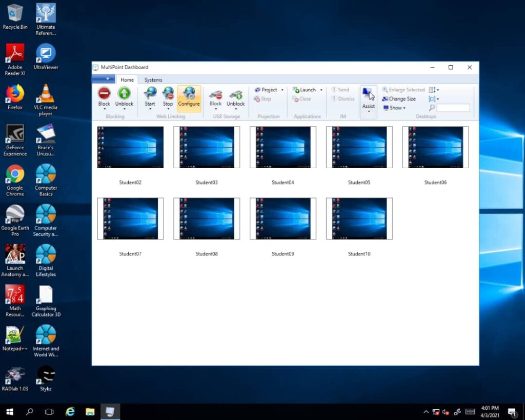Select the Digital Lifestyles desktop icon
The width and height of the screenshot is (525, 420).
pyautogui.click(x=46, y=260)
